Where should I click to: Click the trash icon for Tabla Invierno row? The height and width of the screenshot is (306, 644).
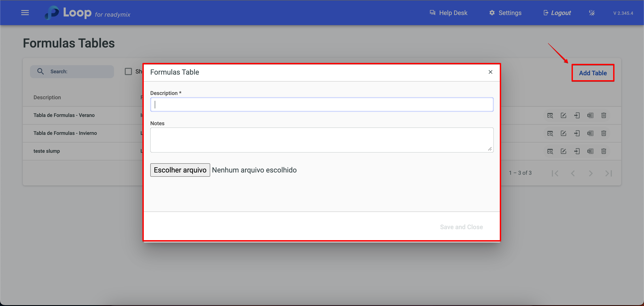pos(604,133)
